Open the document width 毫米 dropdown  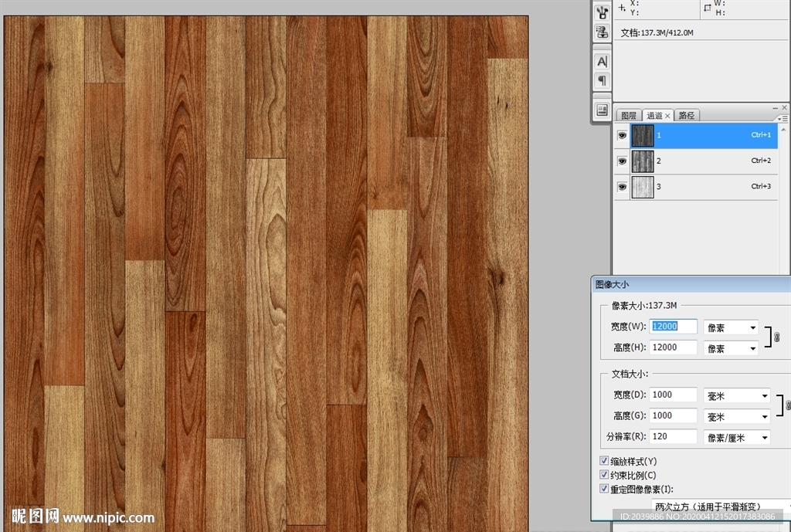point(737,395)
